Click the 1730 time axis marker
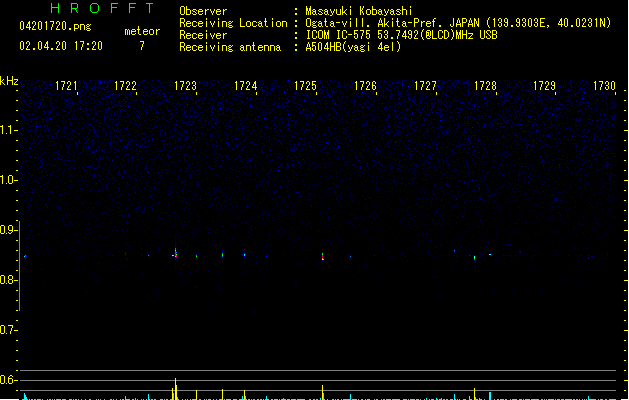The image size is (629, 400). [604, 86]
